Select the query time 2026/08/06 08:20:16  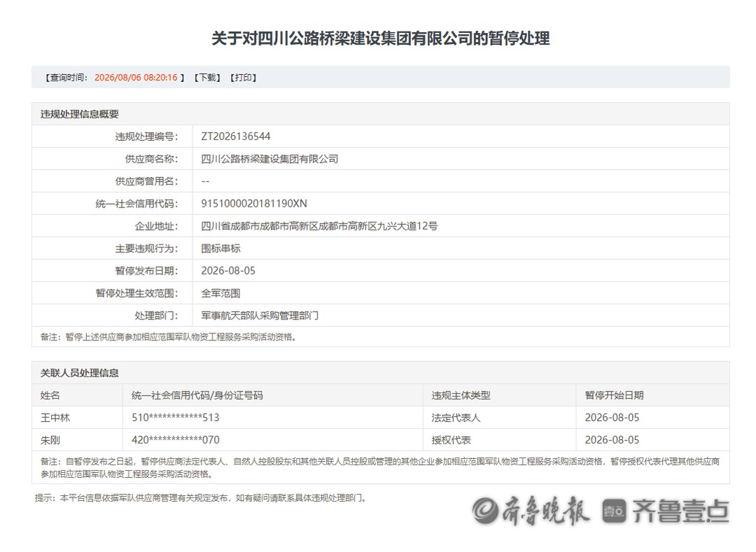[136, 78]
